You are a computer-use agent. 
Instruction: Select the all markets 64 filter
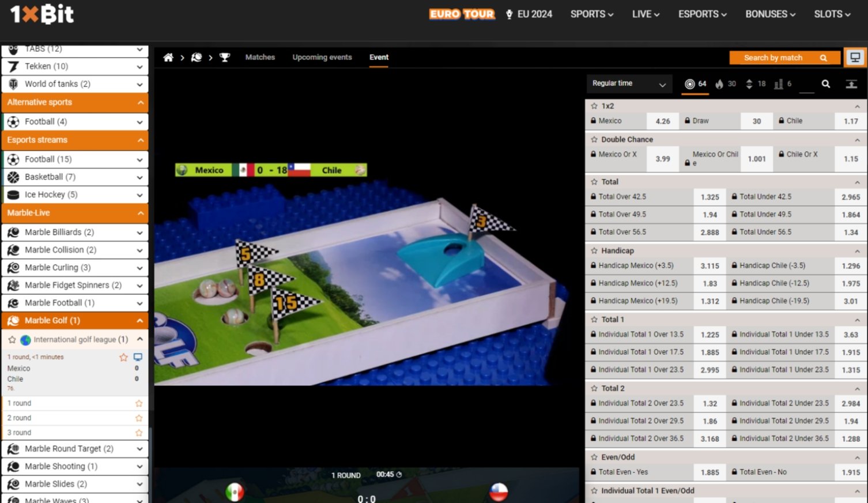695,84
